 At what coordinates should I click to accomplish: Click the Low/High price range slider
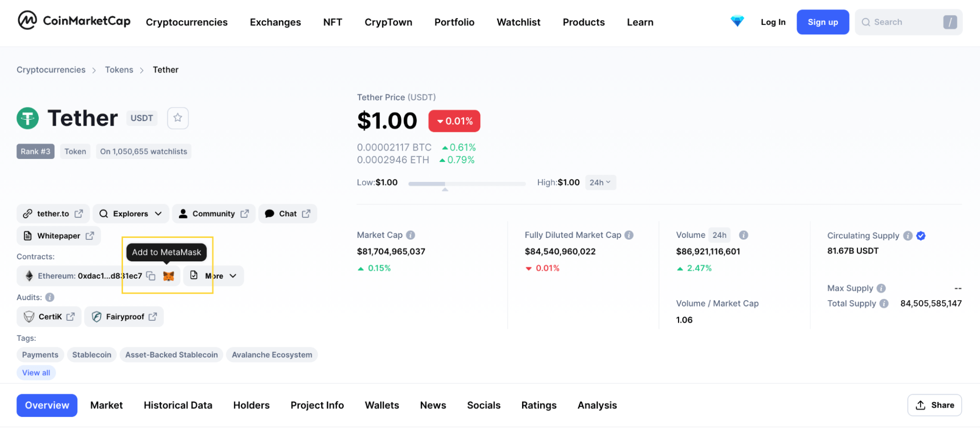tap(467, 184)
